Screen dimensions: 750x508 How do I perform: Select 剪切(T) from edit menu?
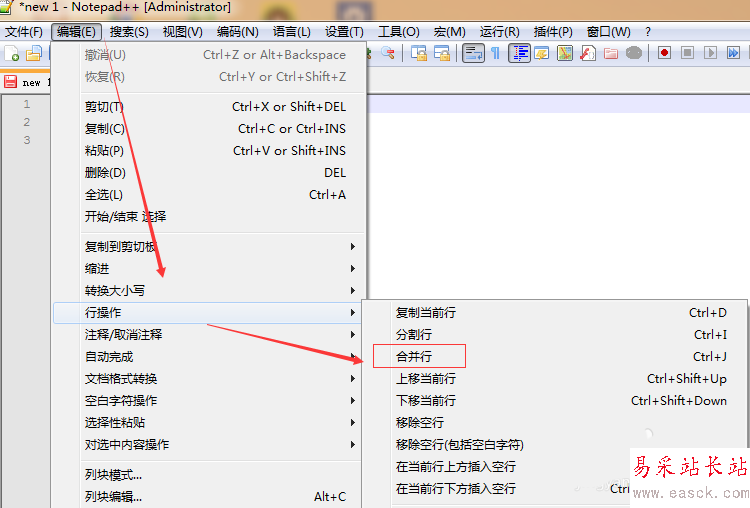[x=209, y=107]
